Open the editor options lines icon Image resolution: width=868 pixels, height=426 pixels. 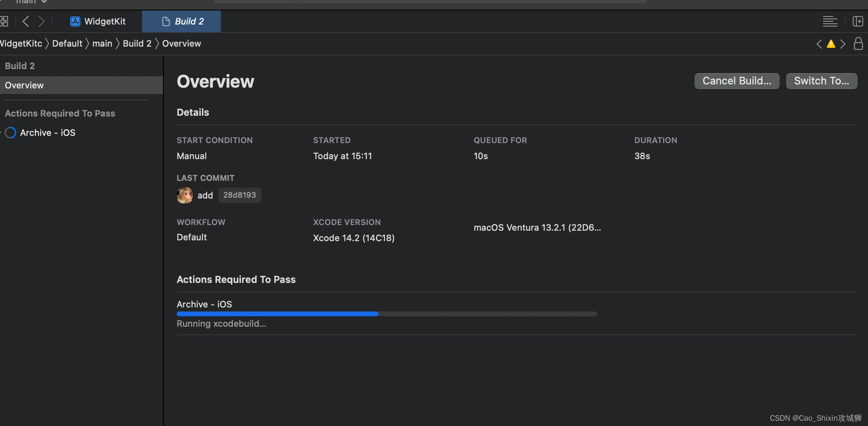point(830,21)
